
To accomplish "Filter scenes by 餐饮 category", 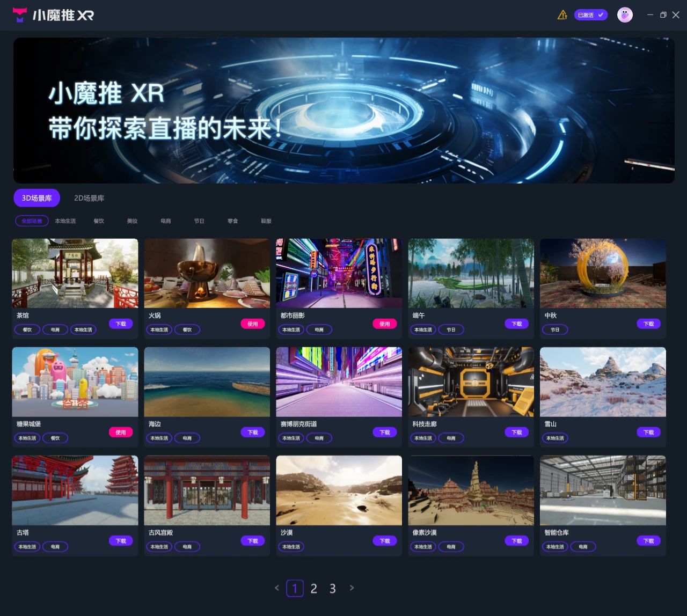I will point(99,221).
